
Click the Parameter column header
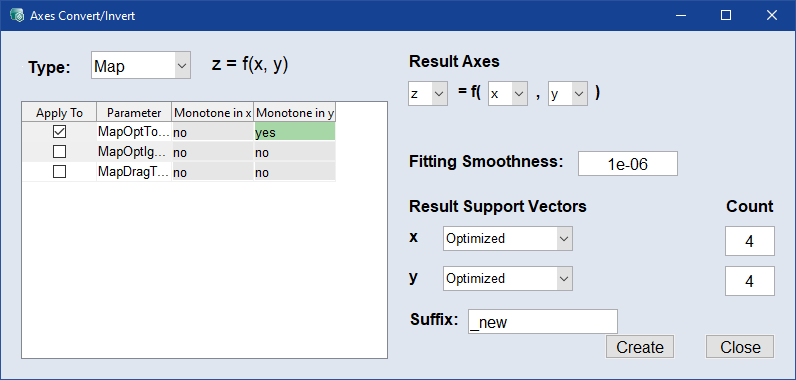(x=134, y=113)
